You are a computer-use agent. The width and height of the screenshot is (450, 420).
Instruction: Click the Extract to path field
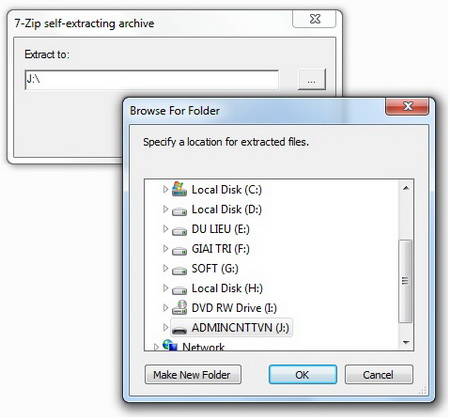coord(152,80)
